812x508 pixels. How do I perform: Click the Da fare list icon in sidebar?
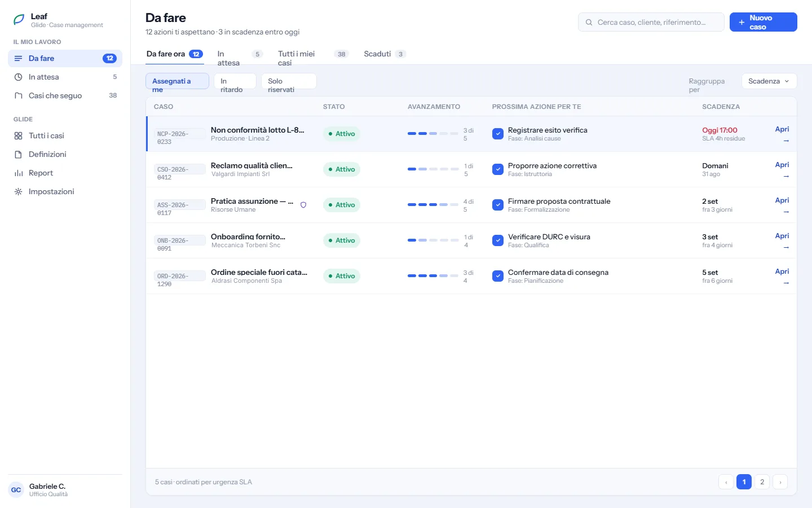tap(18, 58)
